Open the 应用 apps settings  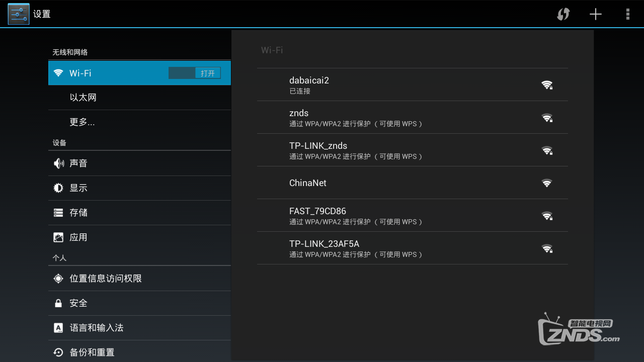(x=139, y=237)
